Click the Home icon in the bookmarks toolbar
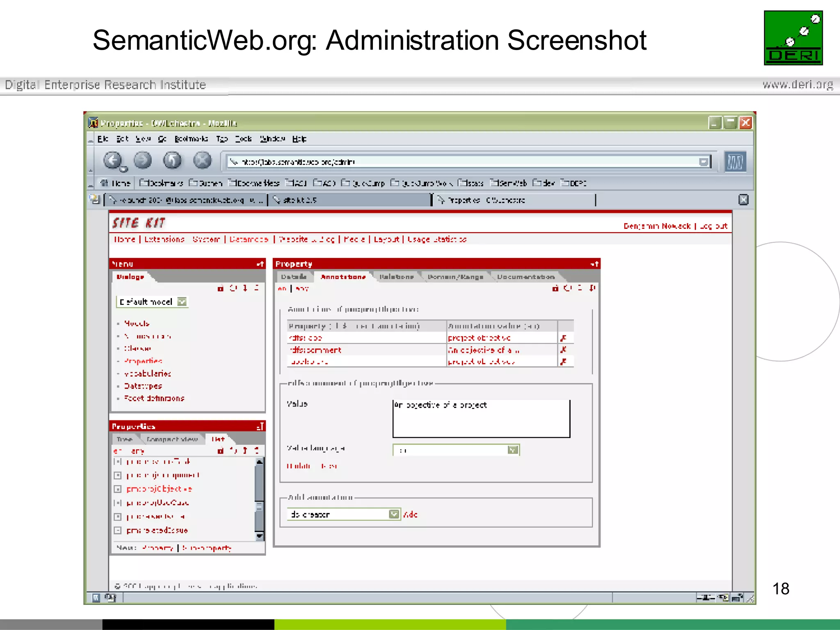The width and height of the screenshot is (840, 630). [x=105, y=183]
